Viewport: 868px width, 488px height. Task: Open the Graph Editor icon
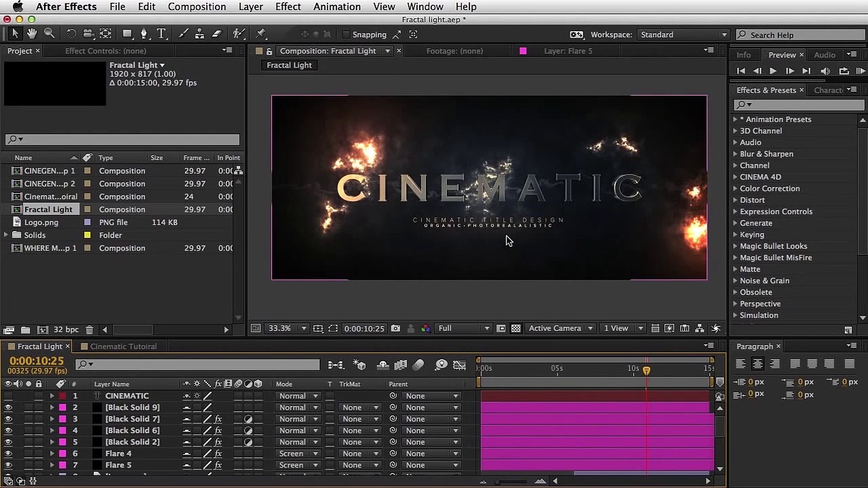coord(459,365)
